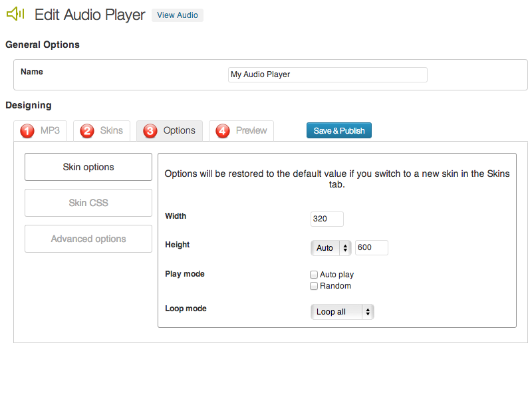This screenshot has width=532, height=399.
Task: Click the red number 2 badge on Skins
Action: click(87, 131)
